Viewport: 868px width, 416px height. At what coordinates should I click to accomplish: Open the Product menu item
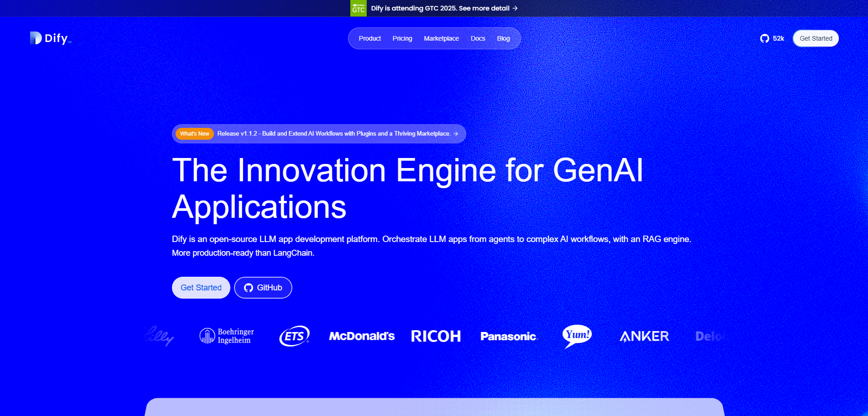(x=370, y=38)
